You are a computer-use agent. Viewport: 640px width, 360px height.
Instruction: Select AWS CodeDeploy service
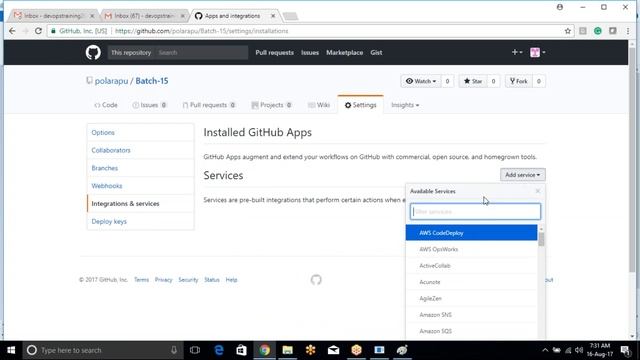click(x=471, y=233)
